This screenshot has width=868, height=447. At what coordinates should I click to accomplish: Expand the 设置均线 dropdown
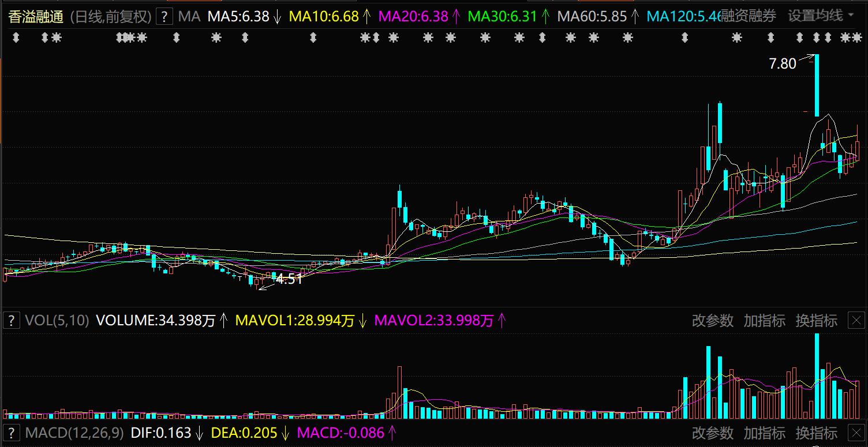(x=821, y=16)
